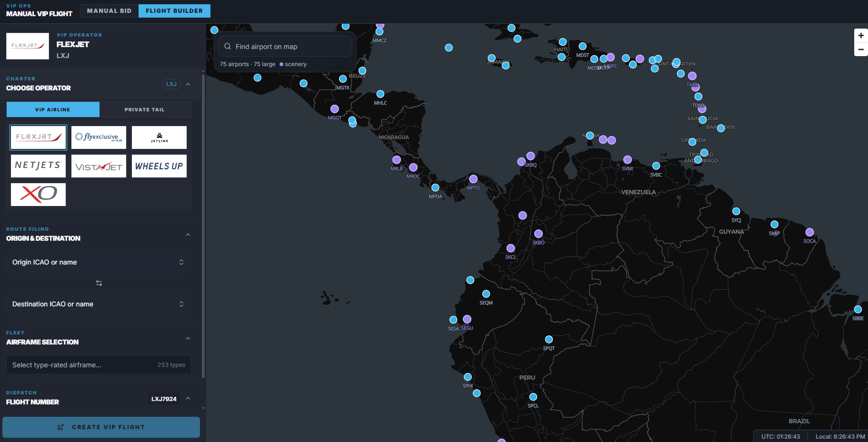Select the SKCL airport marker
Screen dimensions: 868x442
click(511, 248)
